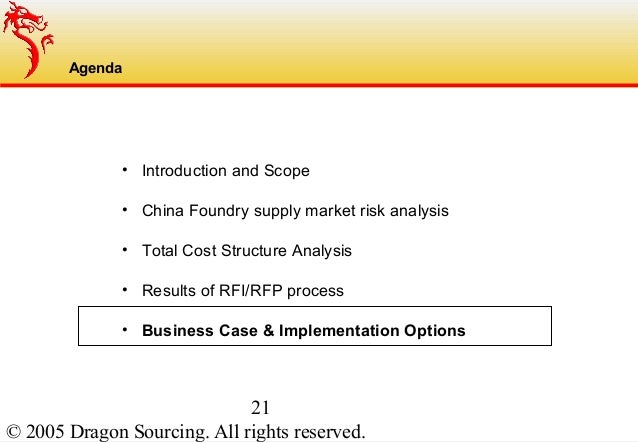Click the "Agenda" slide title
Screen dimensions: 638x442
96,68
